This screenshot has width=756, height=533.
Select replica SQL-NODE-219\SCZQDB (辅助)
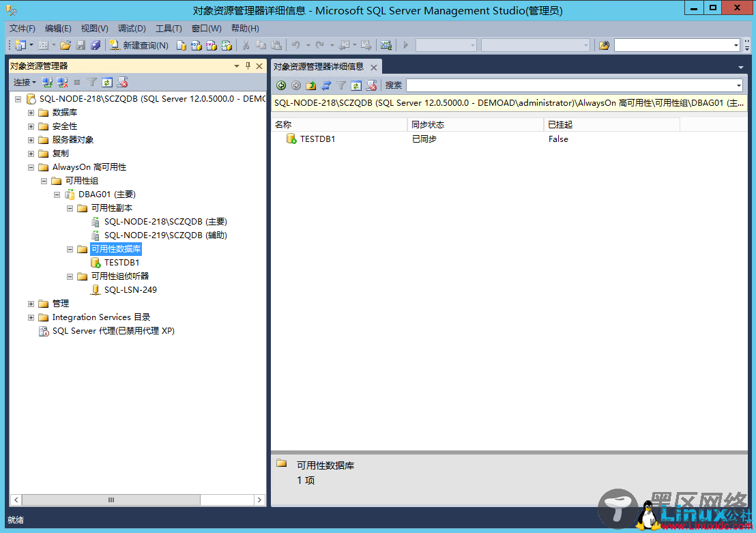click(x=165, y=235)
